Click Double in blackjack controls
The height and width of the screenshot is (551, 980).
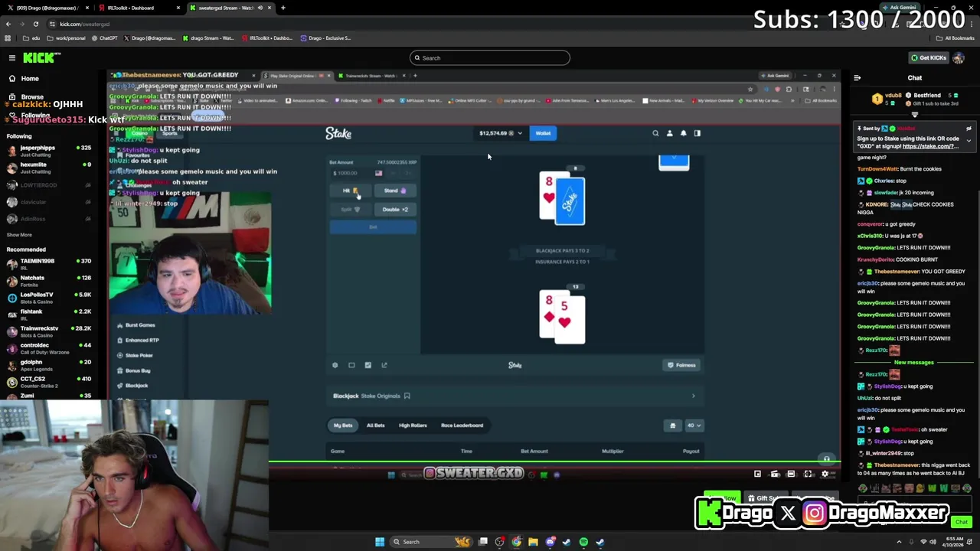(395, 209)
